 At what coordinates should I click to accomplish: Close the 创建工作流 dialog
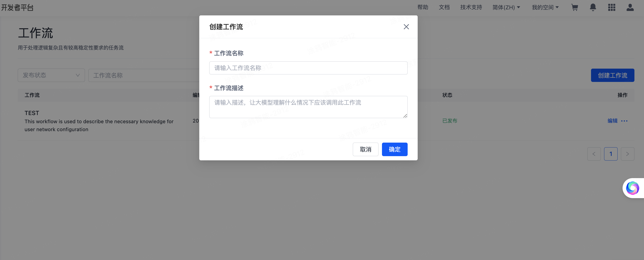pos(406,27)
